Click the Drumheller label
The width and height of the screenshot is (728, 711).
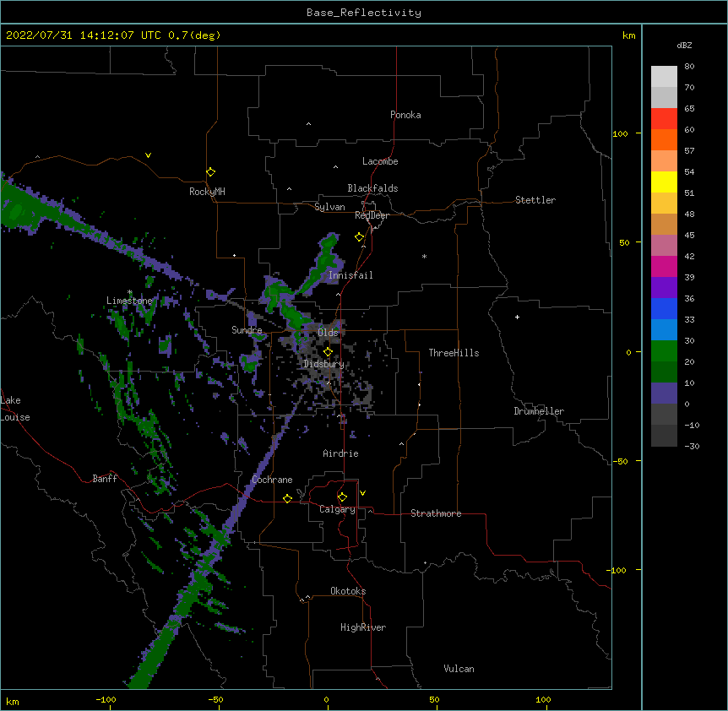539,411
